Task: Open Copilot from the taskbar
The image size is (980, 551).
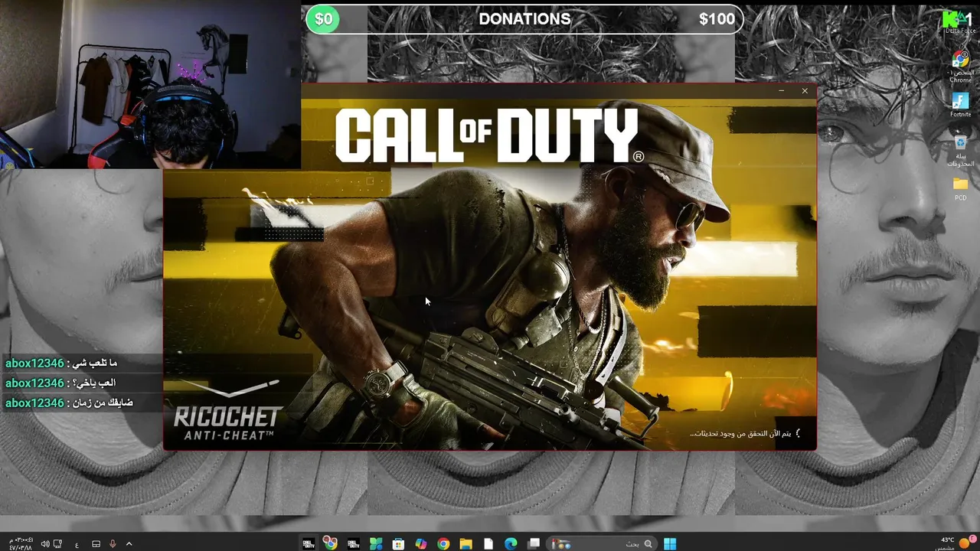Action: [x=420, y=544]
